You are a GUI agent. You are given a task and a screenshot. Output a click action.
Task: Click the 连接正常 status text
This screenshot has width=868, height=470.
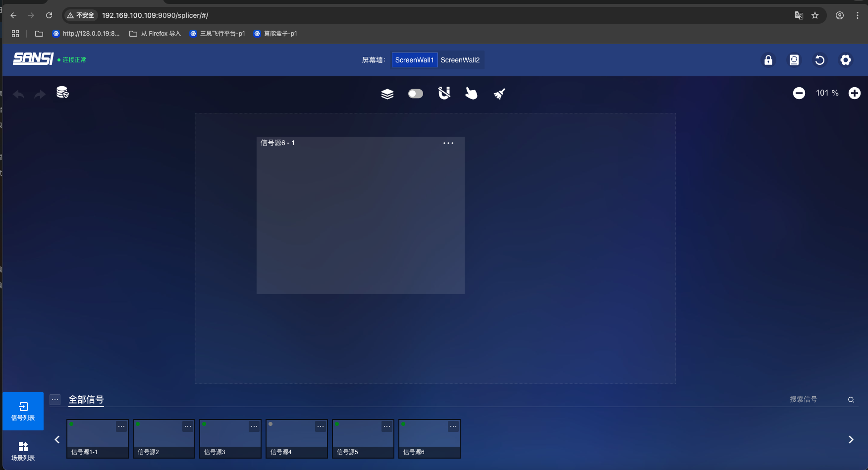point(74,60)
